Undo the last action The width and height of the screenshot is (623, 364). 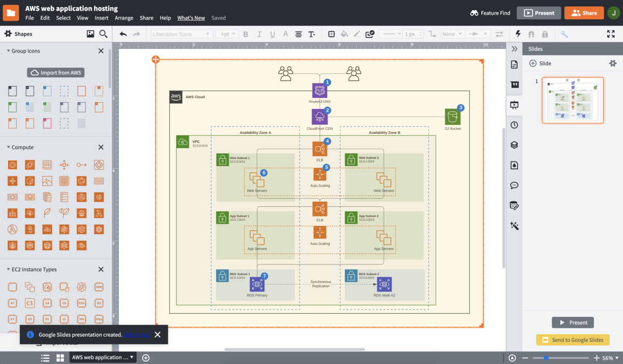[x=123, y=34]
